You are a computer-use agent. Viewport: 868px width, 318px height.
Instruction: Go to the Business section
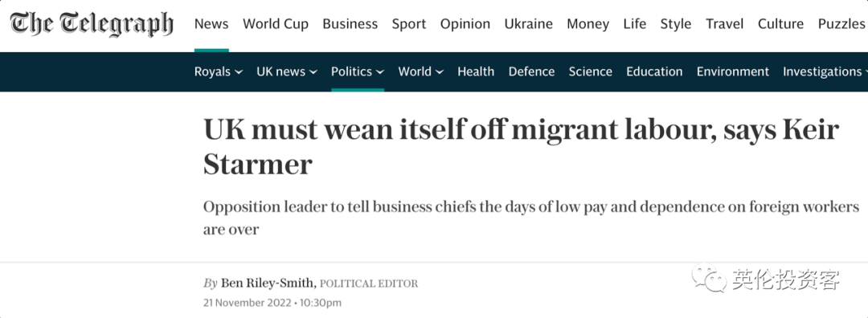tap(350, 24)
